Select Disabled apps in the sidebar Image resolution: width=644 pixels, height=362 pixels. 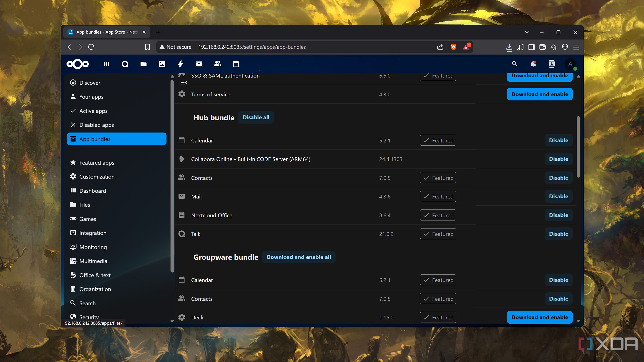tap(117, 125)
